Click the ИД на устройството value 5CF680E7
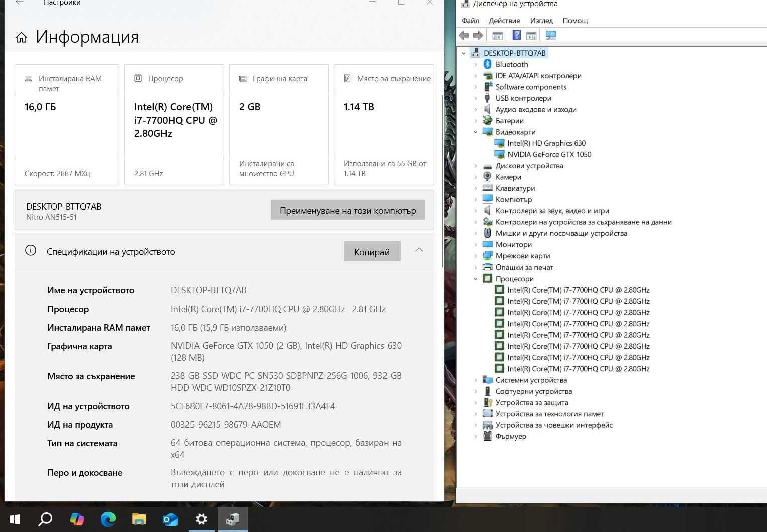 click(253, 406)
